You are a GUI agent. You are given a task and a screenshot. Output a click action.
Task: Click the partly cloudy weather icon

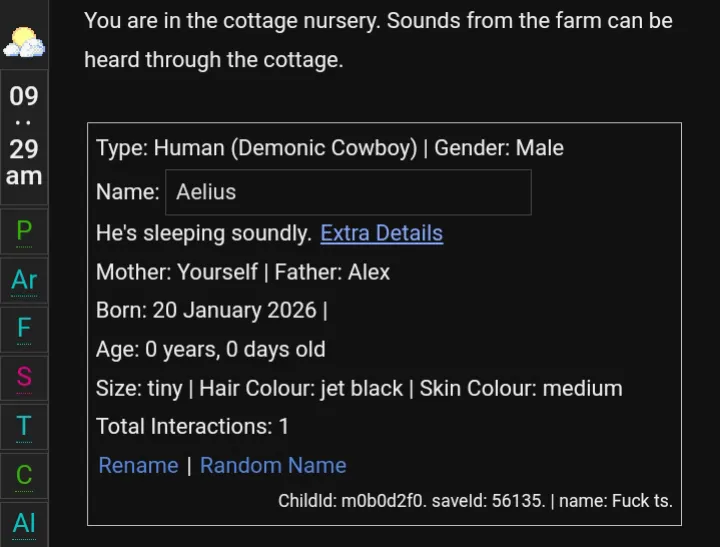(x=23, y=43)
